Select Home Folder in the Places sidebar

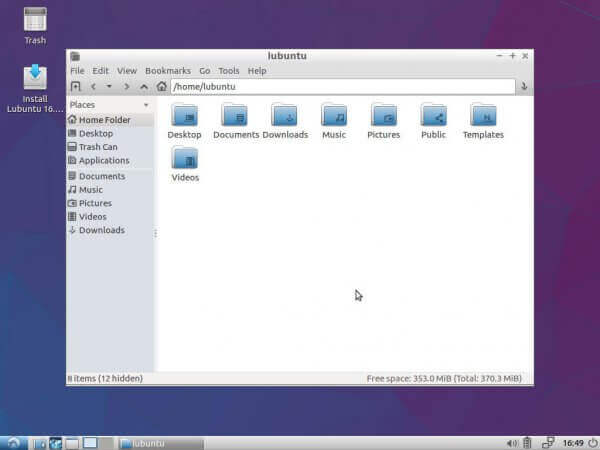pos(110,120)
